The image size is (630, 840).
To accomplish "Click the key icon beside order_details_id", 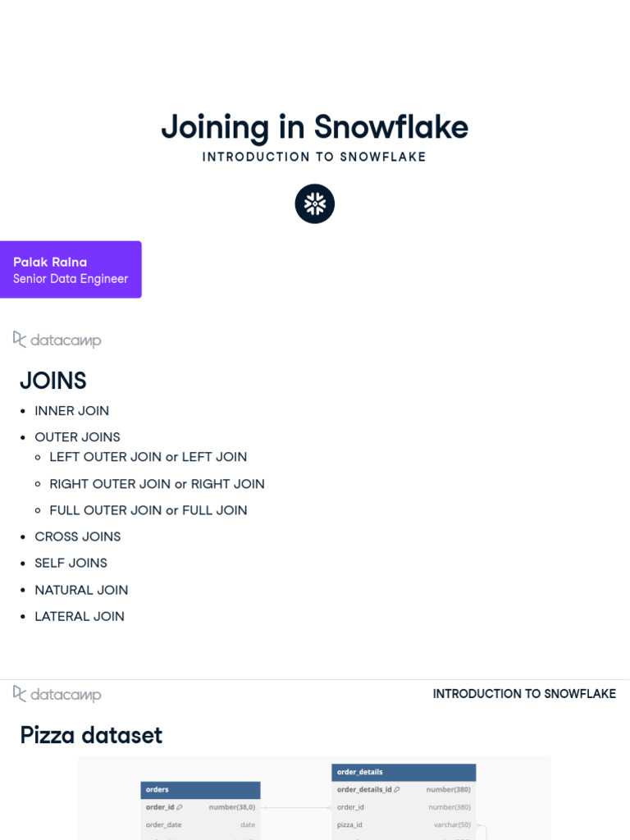I will tap(397, 789).
